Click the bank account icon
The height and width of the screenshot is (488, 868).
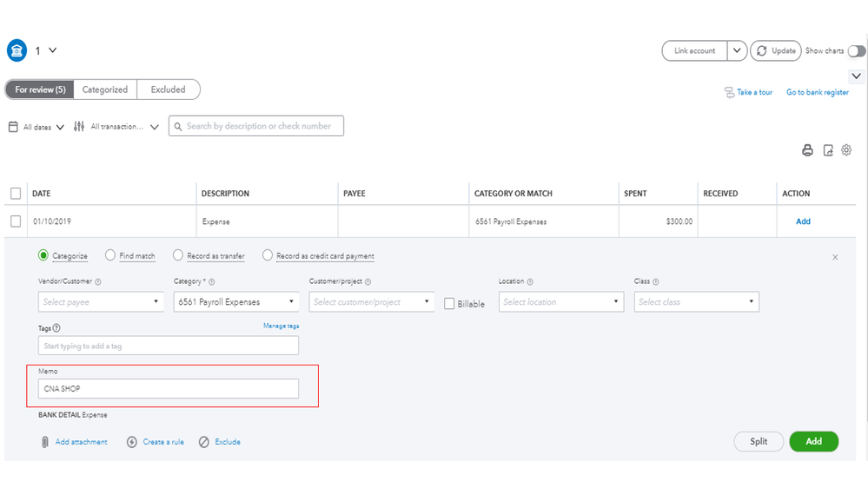(x=17, y=50)
